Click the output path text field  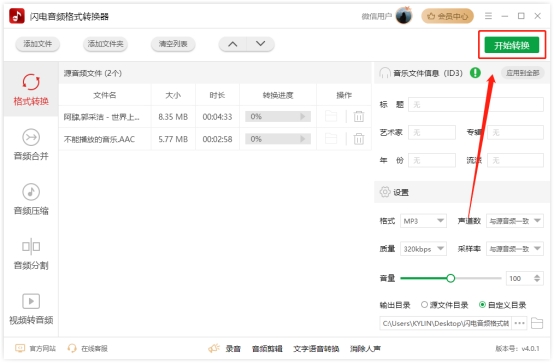click(445, 323)
